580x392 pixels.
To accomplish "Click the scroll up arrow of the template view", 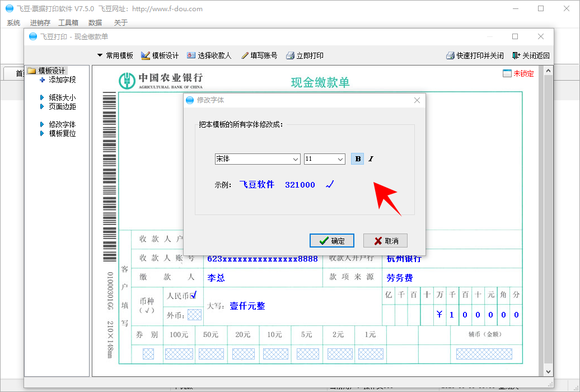I will click(x=548, y=71).
